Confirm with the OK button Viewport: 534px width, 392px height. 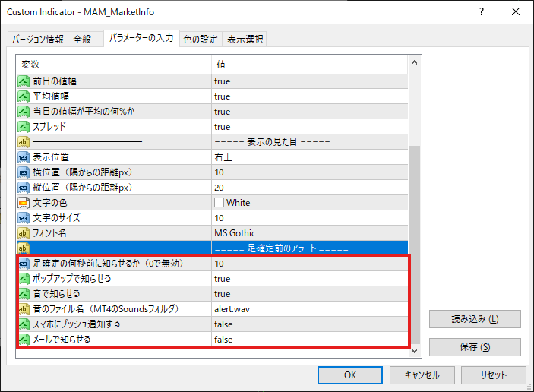(x=350, y=375)
